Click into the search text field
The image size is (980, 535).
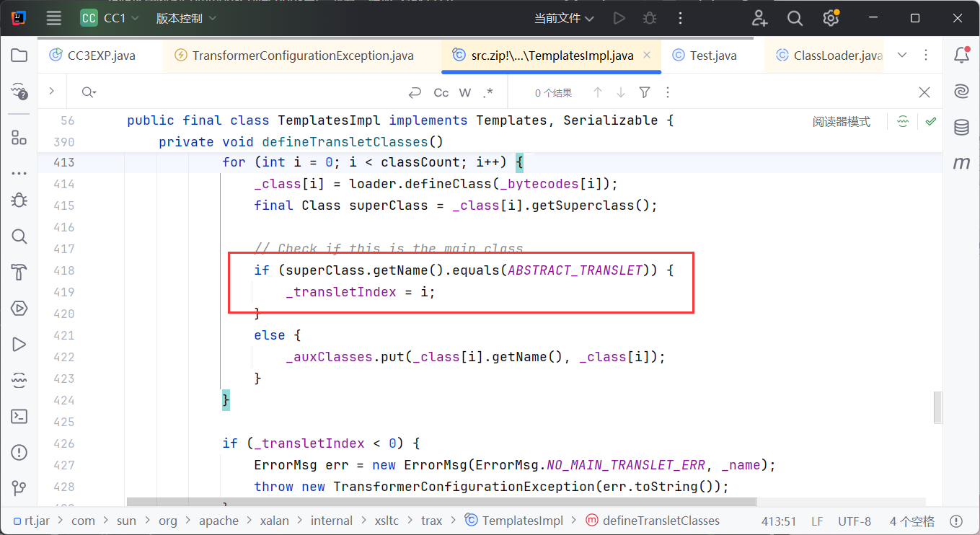pyautogui.click(x=245, y=92)
